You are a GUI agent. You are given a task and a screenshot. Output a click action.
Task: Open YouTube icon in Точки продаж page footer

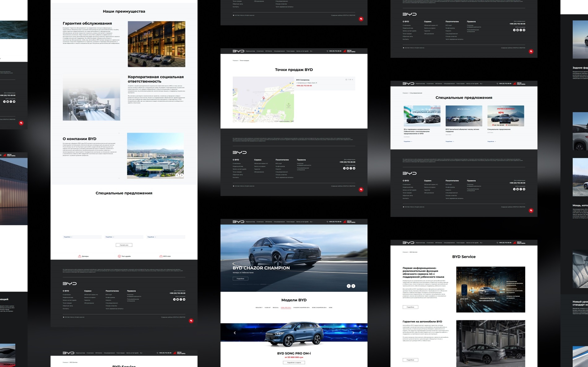354,169
